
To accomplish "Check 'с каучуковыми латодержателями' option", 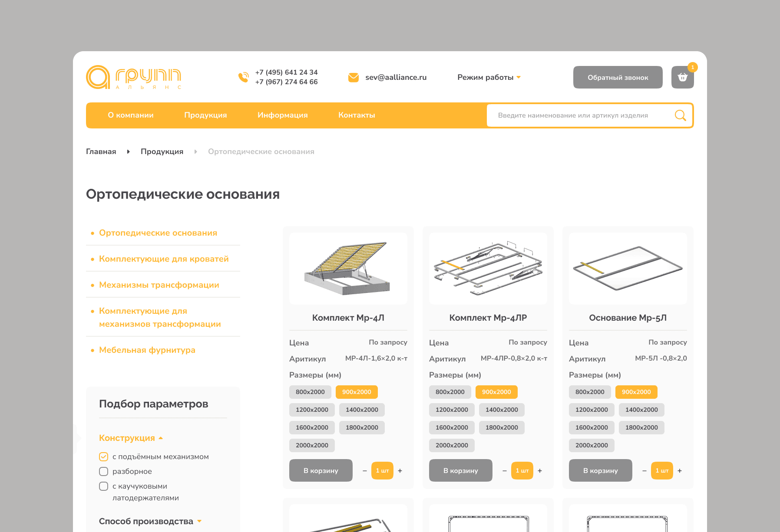I will pyautogui.click(x=103, y=486).
